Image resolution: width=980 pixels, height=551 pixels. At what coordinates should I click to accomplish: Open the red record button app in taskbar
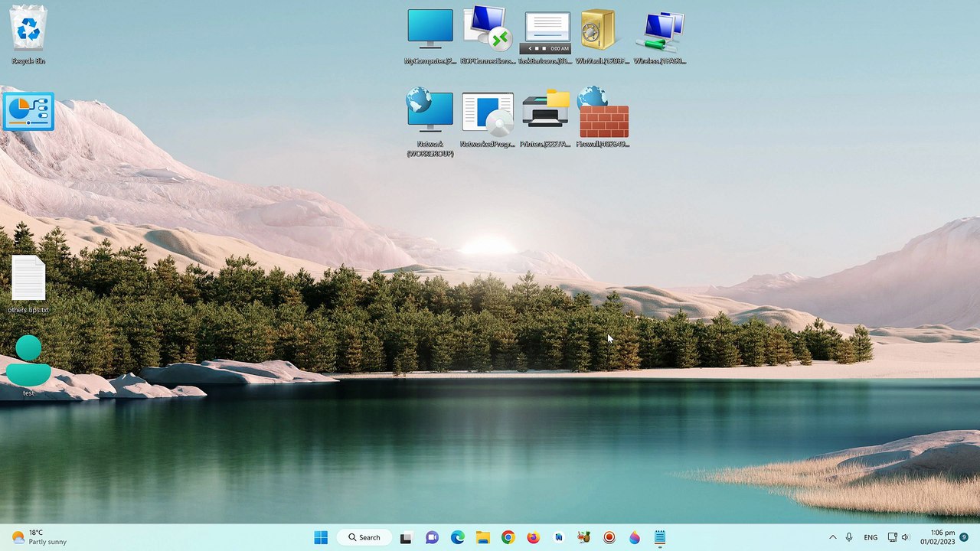point(609,537)
